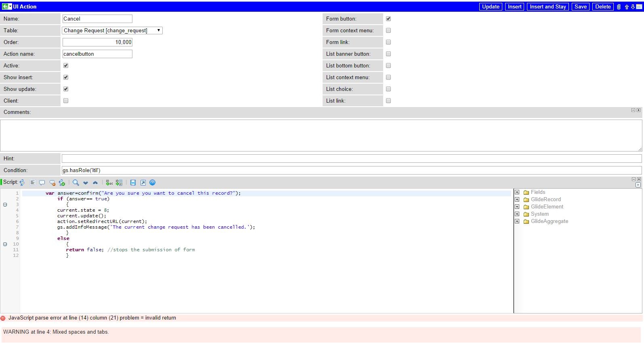Screen dimensions: 644x345
Task: Enable the List choice checkbox
Action: 388,89
